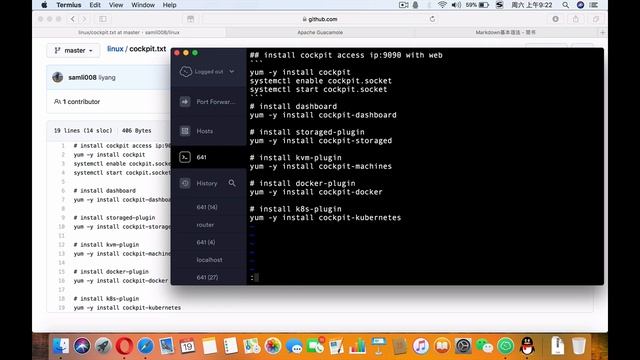This screenshot has width=640, height=360.
Task: Open WeChat from the Dock
Action: pos(484,346)
